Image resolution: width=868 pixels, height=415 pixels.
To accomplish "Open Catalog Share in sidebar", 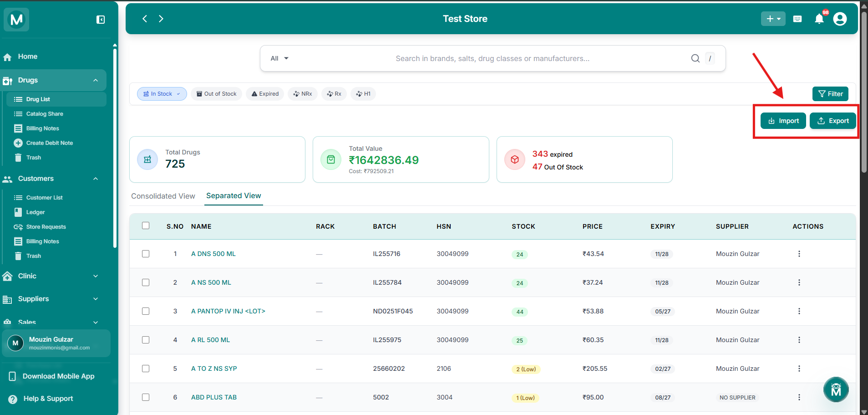I will click(x=45, y=114).
